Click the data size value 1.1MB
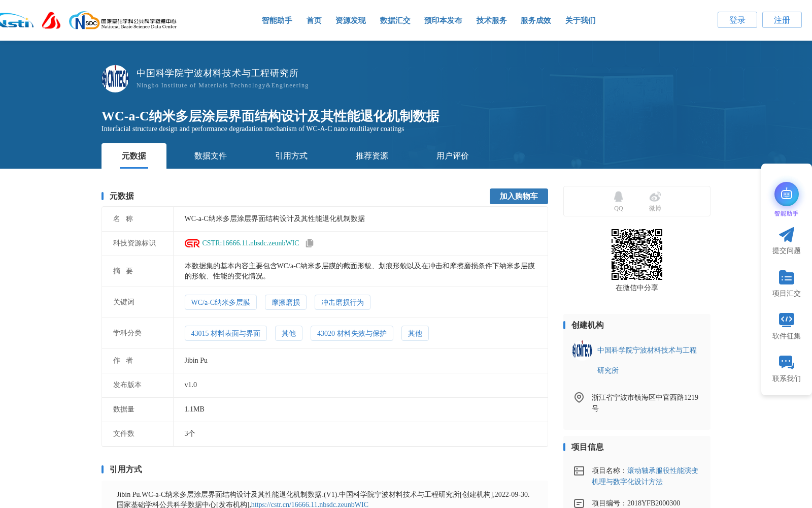Viewport: 812px width, 508px height. pos(194,409)
